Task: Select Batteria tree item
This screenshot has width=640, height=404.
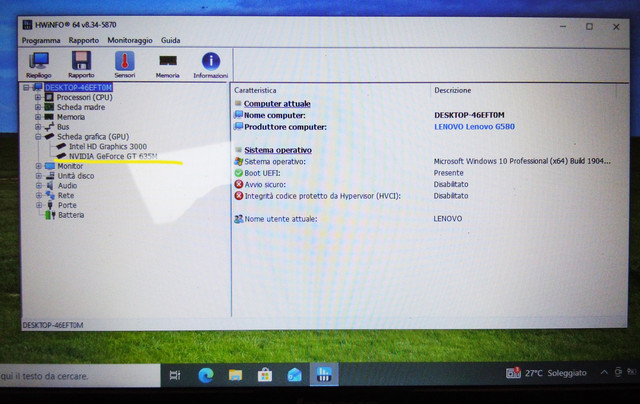Action: (71, 215)
